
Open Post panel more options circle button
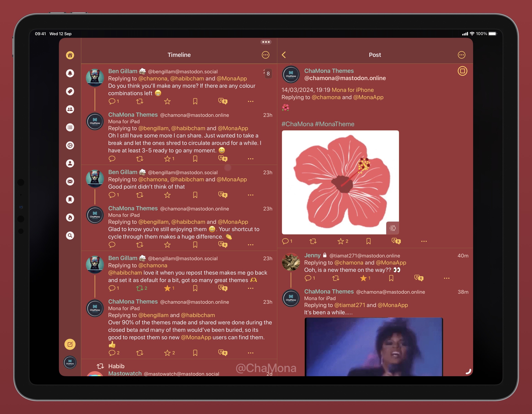(461, 55)
